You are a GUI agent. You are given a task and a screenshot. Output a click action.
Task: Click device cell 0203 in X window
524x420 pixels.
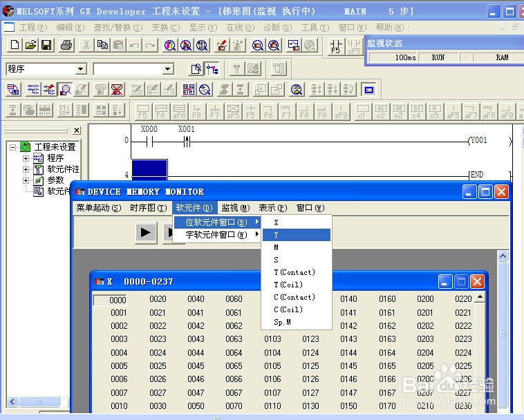425,339
